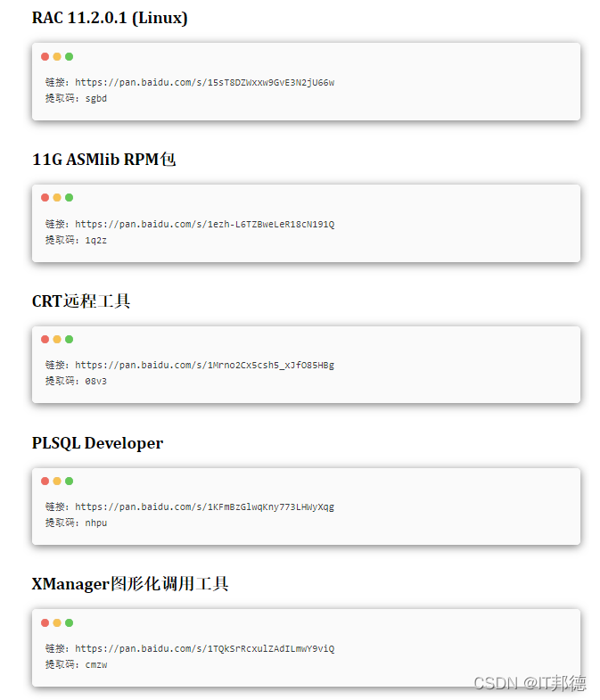Click the "链接:" label in the XManager block
The width and height of the screenshot is (600, 700).
(57, 648)
